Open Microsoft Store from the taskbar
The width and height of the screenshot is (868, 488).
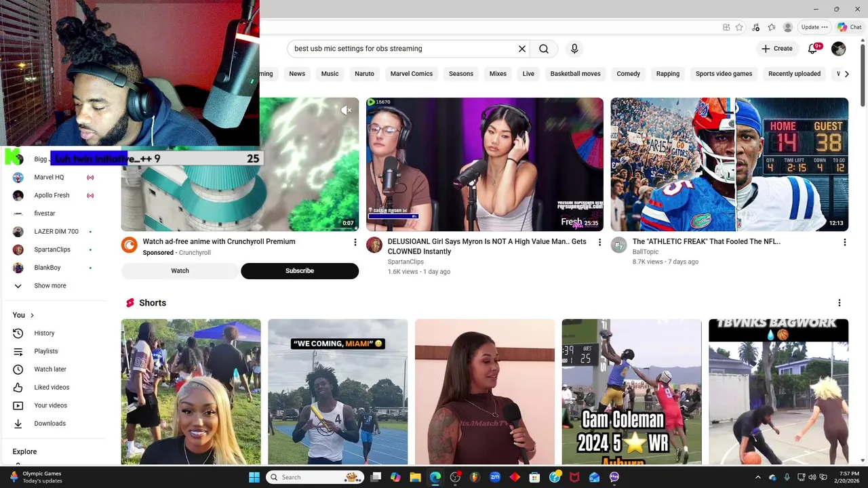tap(534, 477)
